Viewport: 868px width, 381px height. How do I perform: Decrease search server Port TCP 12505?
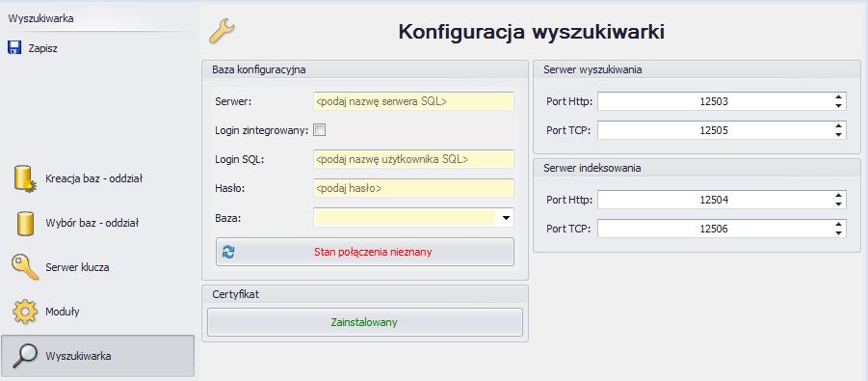pyautogui.click(x=839, y=134)
